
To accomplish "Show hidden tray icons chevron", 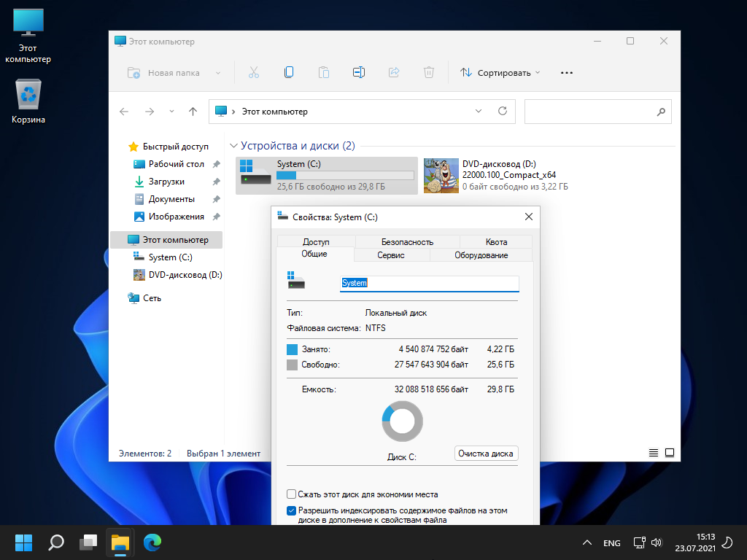I will (x=587, y=542).
